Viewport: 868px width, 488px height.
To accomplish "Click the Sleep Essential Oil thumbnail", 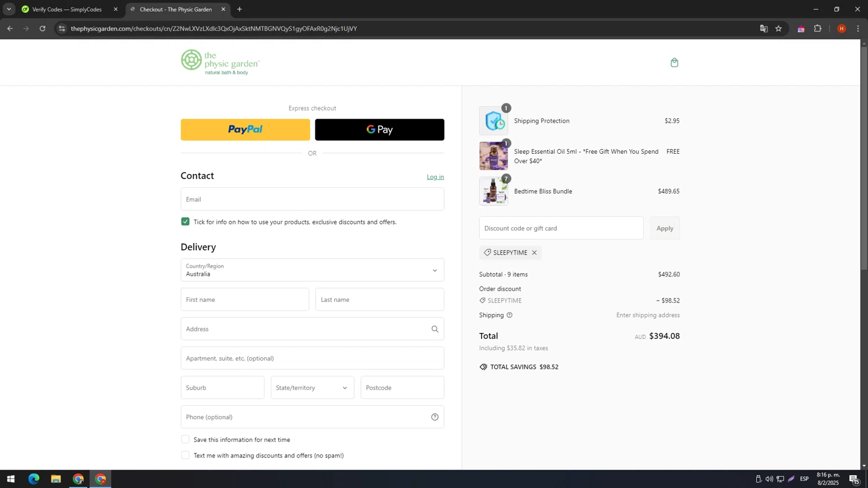I will 494,156.
